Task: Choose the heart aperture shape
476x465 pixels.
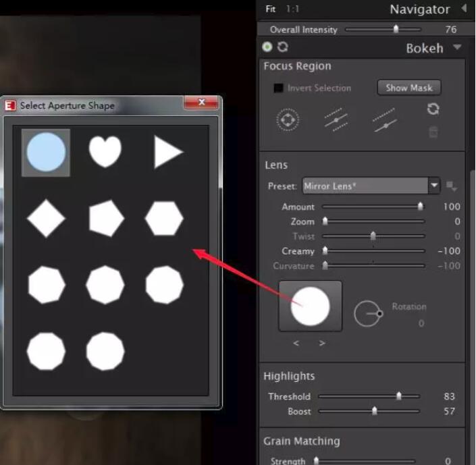Action: 105,151
